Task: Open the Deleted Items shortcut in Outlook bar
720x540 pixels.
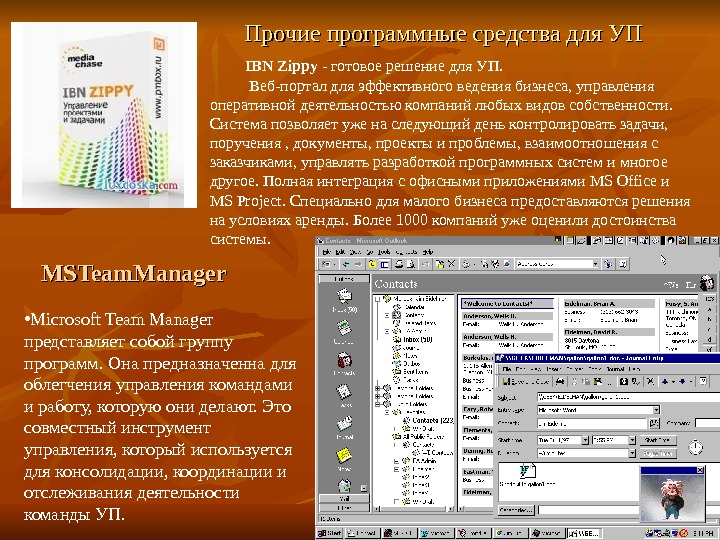Action: coord(344,485)
